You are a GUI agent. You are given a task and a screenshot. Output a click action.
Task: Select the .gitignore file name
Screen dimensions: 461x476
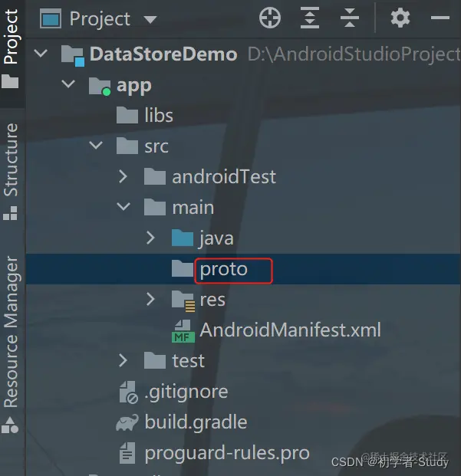pos(186,392)
